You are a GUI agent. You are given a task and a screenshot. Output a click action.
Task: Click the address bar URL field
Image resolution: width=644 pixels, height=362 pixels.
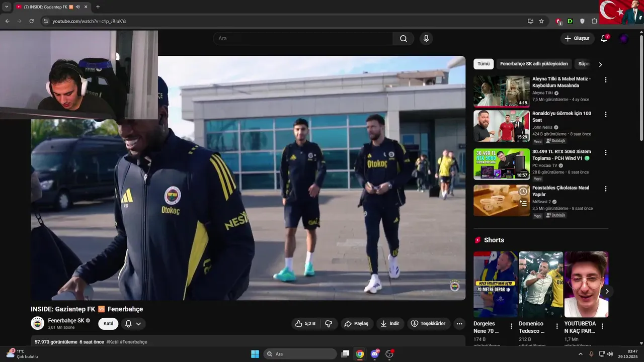(282, 21)
